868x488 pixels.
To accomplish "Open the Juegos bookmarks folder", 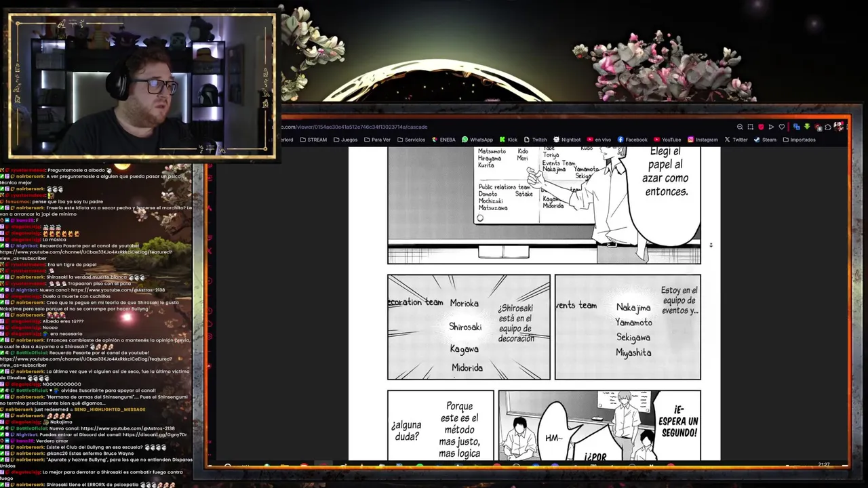I will tap(345, 140).
